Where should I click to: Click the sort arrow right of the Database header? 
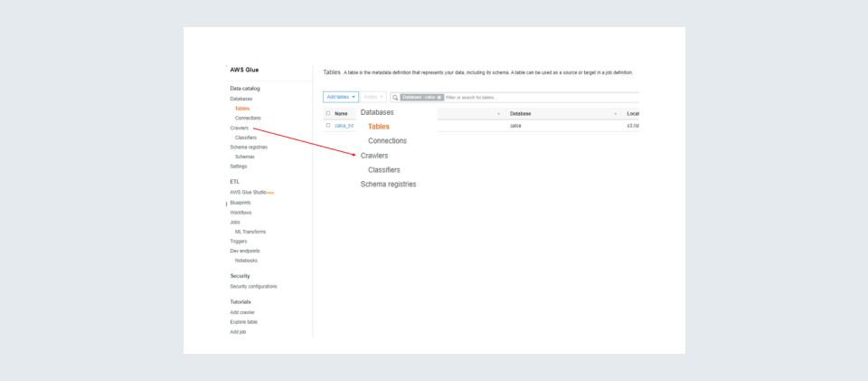[616, 114]
